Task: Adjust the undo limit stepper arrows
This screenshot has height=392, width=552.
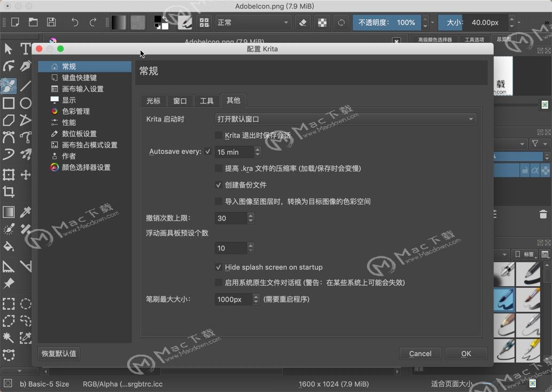Action: point(250,218)
